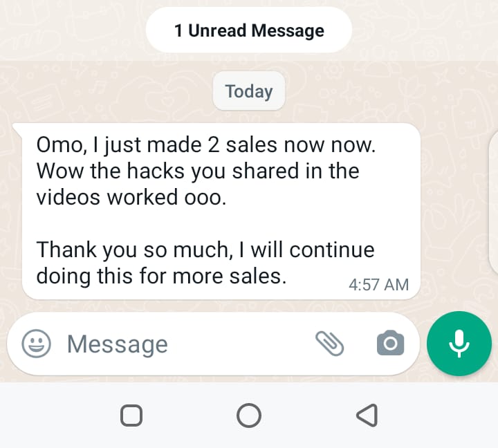Image resolution: width=498 pixels, height=448 pixels.
Task: Tap the Android recent apps square
Action: click(131, 416)
